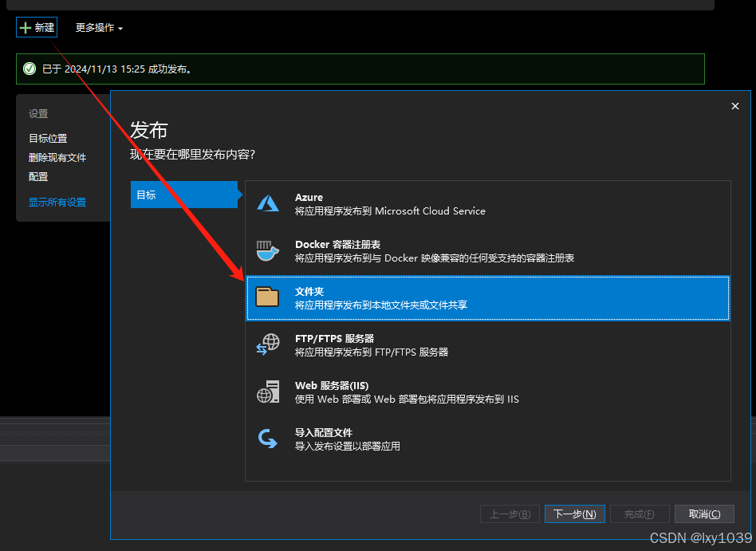756x551 pixels.
Task: Click the 成功发布 status message text
Action: tap(117, 69)
